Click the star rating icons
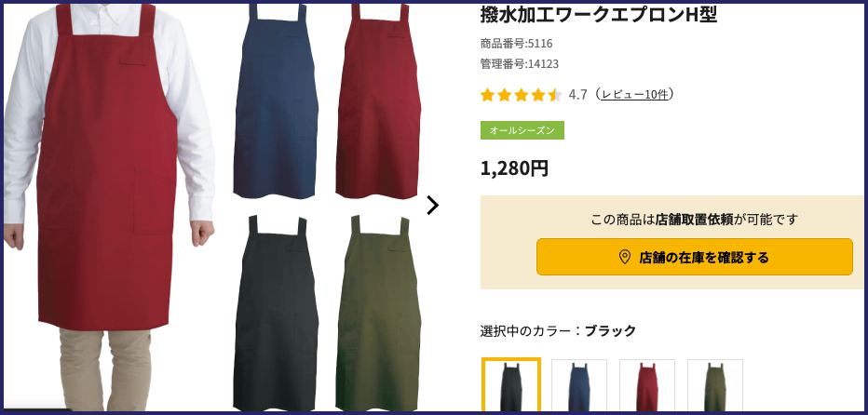This screenshot has height=415, width=868. (521, 95)
